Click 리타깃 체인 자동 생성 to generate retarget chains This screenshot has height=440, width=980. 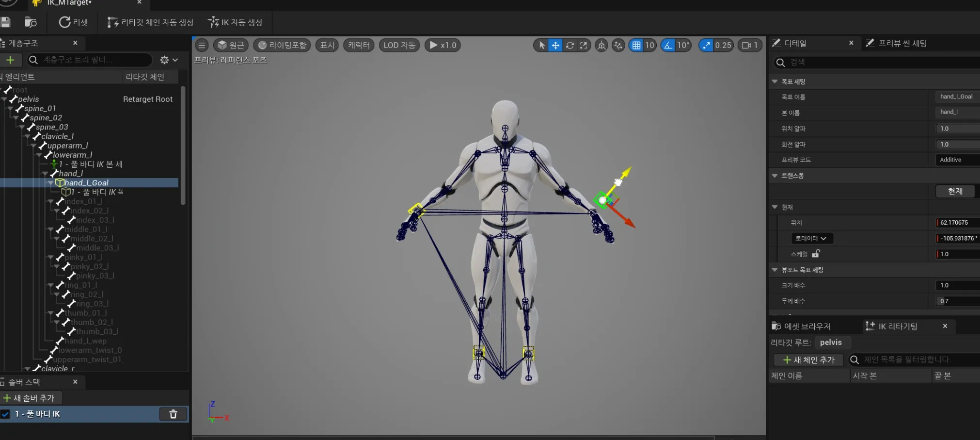click(150, 22)
